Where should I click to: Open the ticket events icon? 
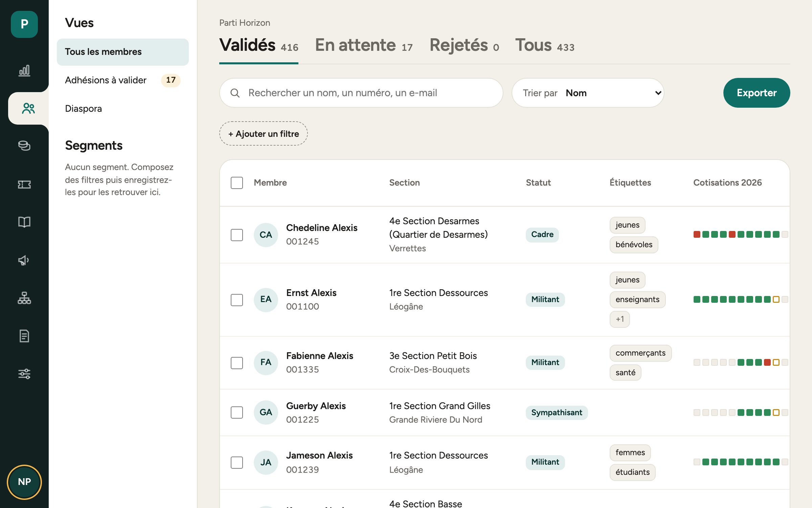point(24,184)
